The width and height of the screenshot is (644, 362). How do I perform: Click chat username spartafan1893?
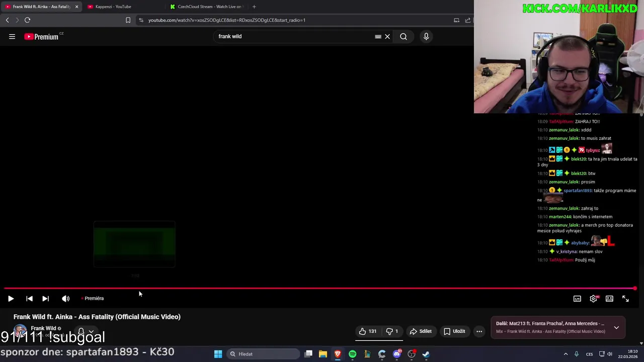point(577,191)
